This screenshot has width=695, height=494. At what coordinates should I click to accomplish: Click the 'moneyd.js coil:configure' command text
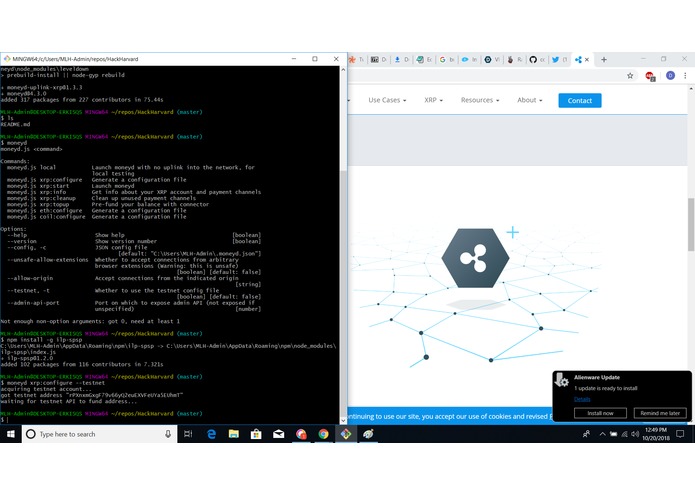pos(46,217)
